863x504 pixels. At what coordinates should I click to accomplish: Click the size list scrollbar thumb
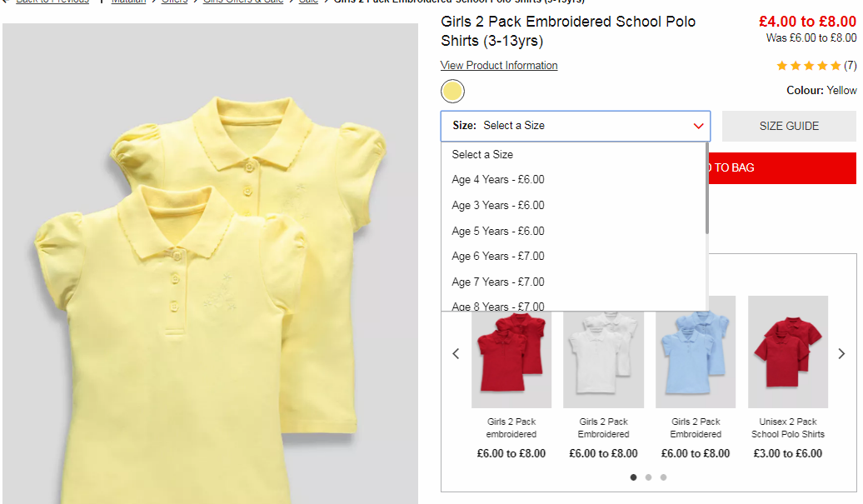click(706, 188)
